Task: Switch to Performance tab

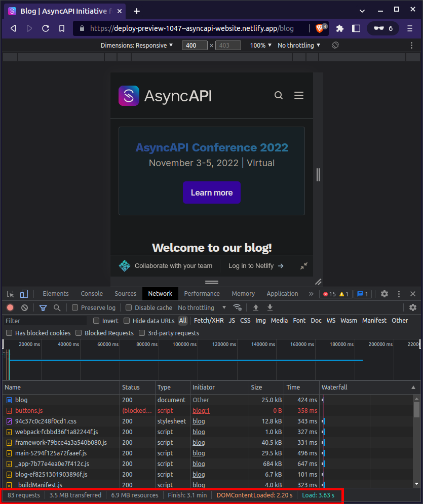Action: tap(202, 293)
